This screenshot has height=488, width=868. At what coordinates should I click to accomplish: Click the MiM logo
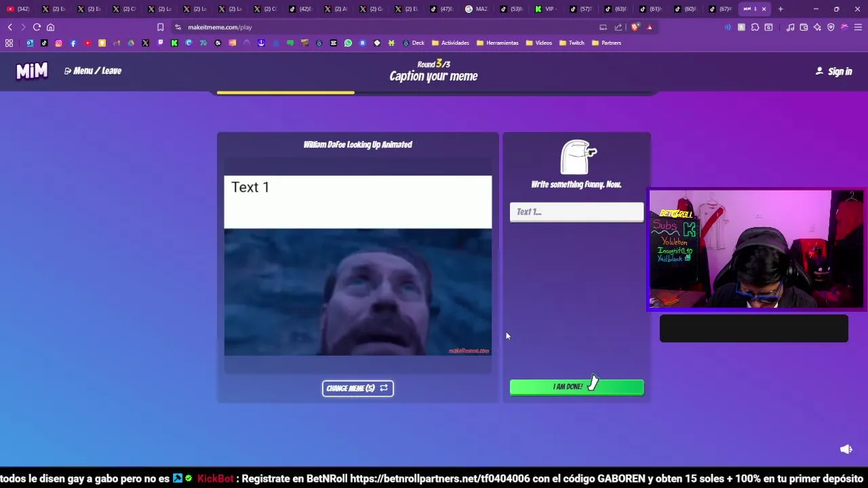click(x=32, y=70)
